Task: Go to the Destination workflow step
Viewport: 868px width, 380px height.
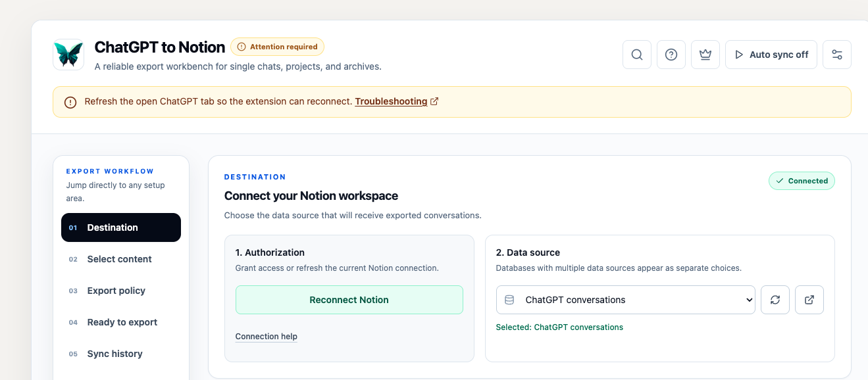Action: [121, 227]
